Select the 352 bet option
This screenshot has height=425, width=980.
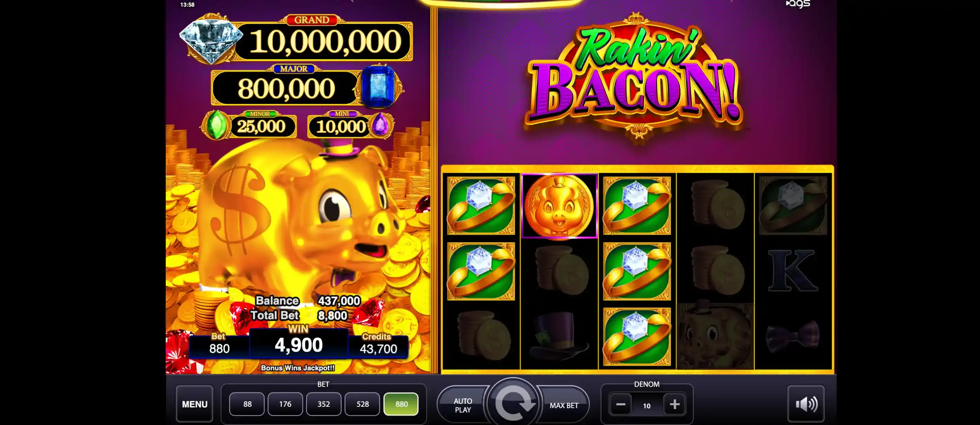tap(324, 404)
